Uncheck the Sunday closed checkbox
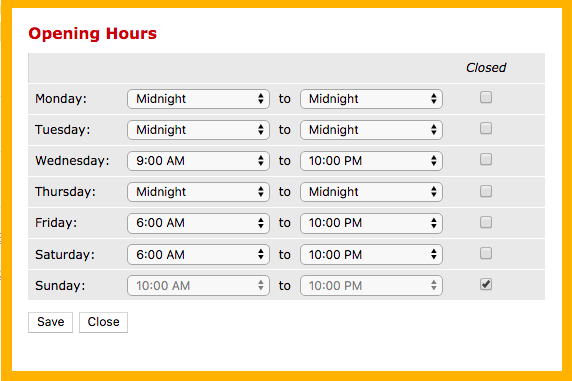This screenshot has width=572, height=381. pyautogui.click(x=486, y=284)
